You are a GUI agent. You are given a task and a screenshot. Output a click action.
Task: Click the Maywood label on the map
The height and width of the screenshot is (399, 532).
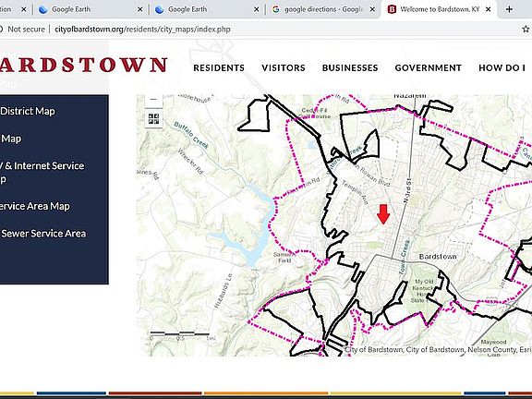tap(493, 342)
